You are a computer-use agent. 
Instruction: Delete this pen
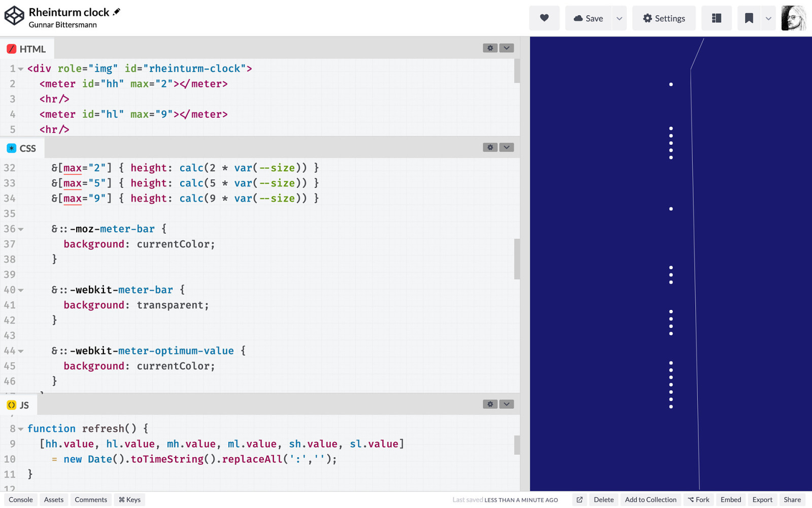tap(603, 499)
